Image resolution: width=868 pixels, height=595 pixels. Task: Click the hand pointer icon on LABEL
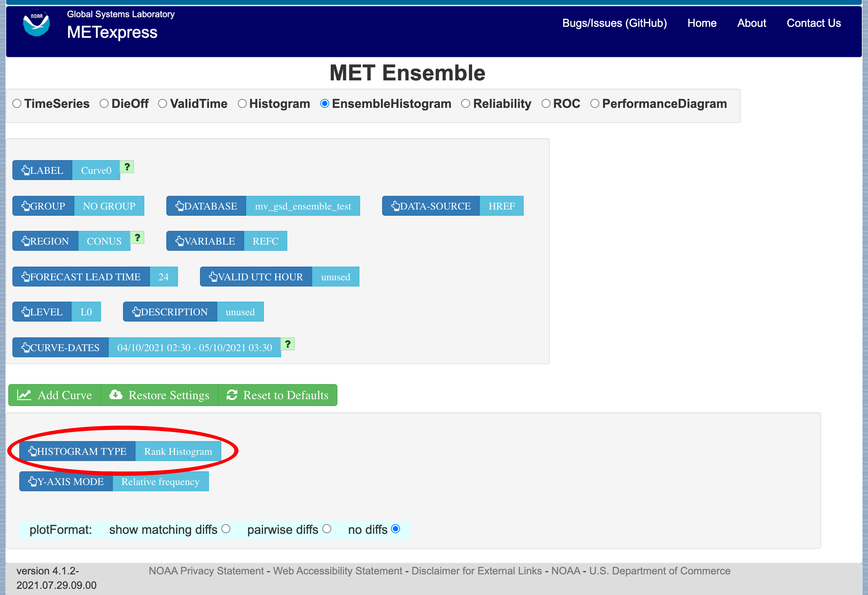click(x=25, y=170)
